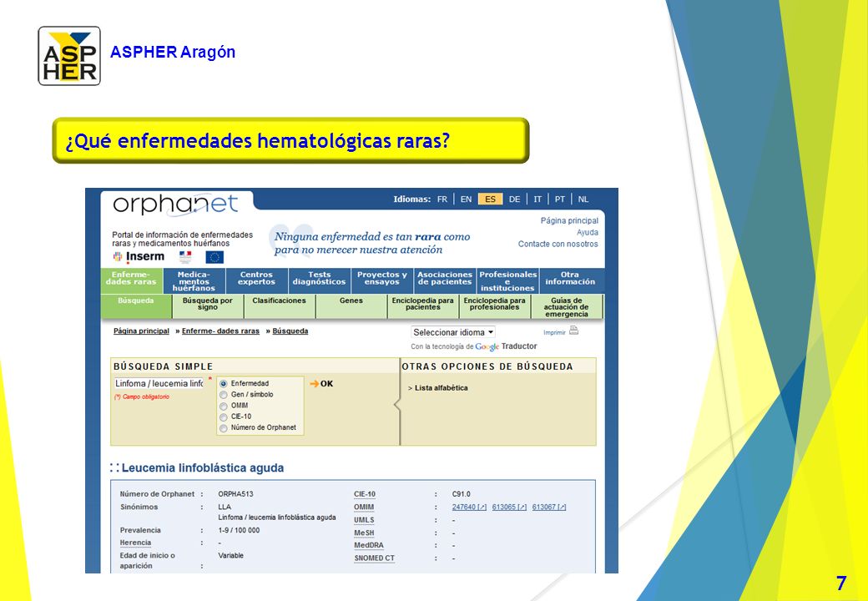Open the Seleccionar idioma dropdown
Screen dimensions: 868x601
click(x=453, y=332)
